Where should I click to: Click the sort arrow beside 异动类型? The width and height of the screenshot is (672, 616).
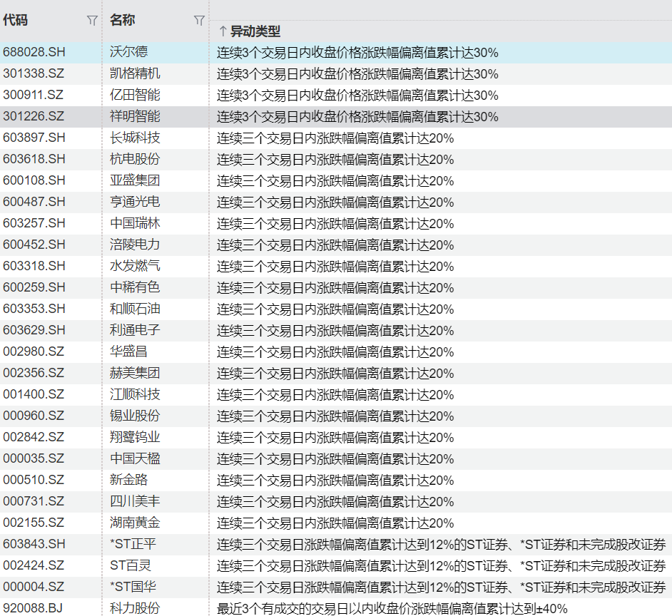point(222,31)
